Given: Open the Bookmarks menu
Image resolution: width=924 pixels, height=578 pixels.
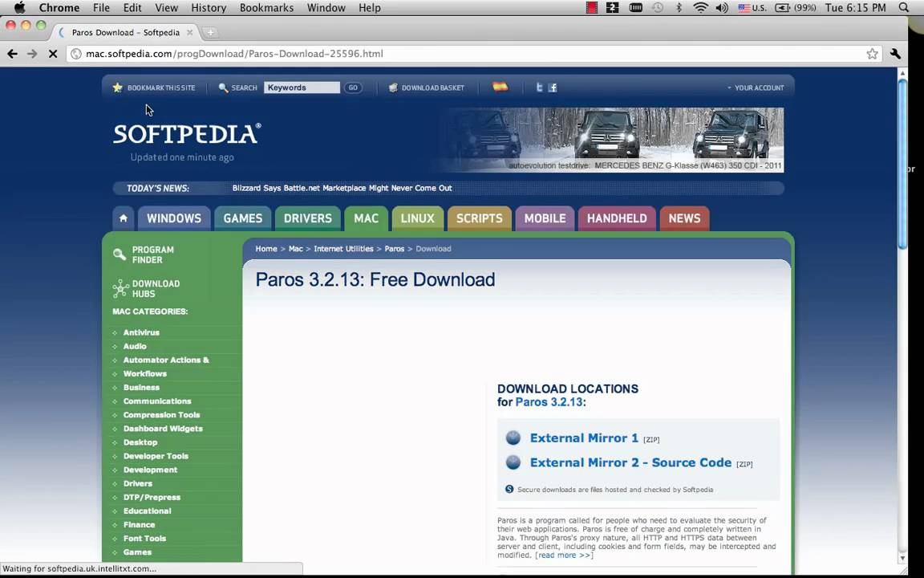Looking at the screenshot, I should point(266,8).
